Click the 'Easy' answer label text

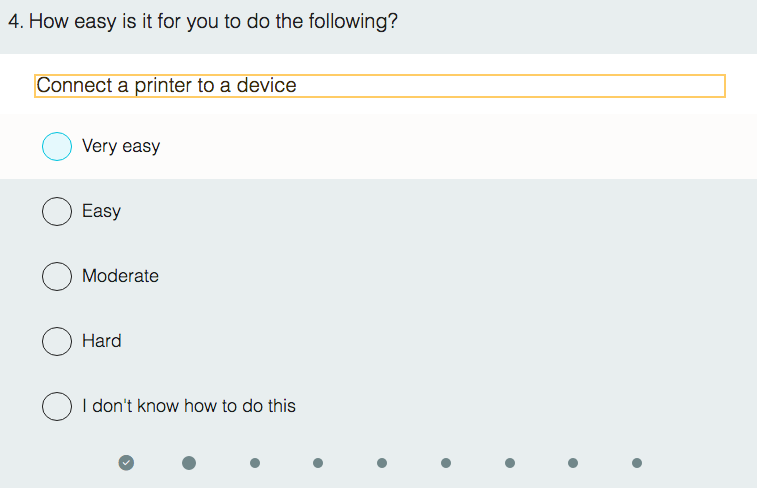(101, 211)
